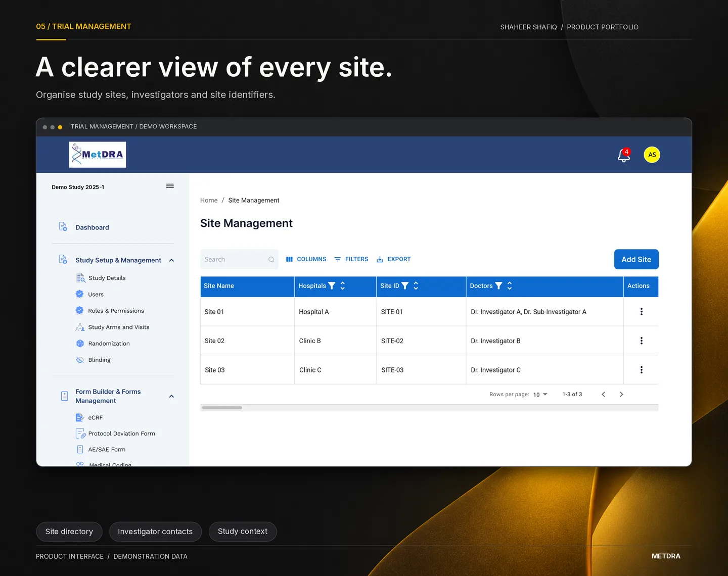Viewport: 728px width, 576px height.
Task: Open AE/SAE Form page
Action: click(x=107, y=449)
